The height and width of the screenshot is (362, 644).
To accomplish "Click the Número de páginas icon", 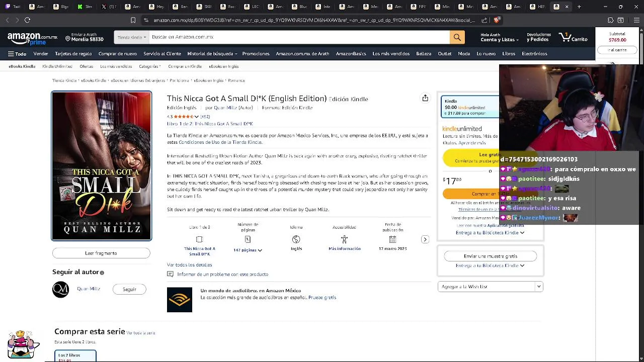I will [248, 239].
